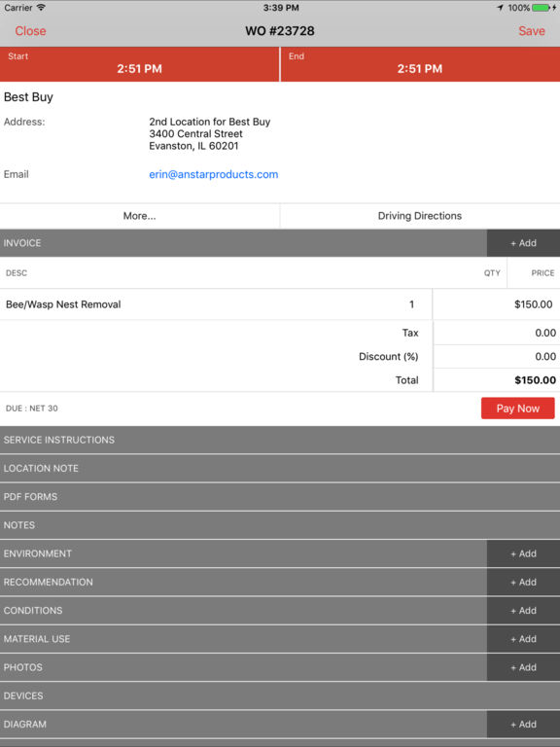Save the work order
Screen dimensions: 560x747
pyautogui.click(x=532, y=31)
